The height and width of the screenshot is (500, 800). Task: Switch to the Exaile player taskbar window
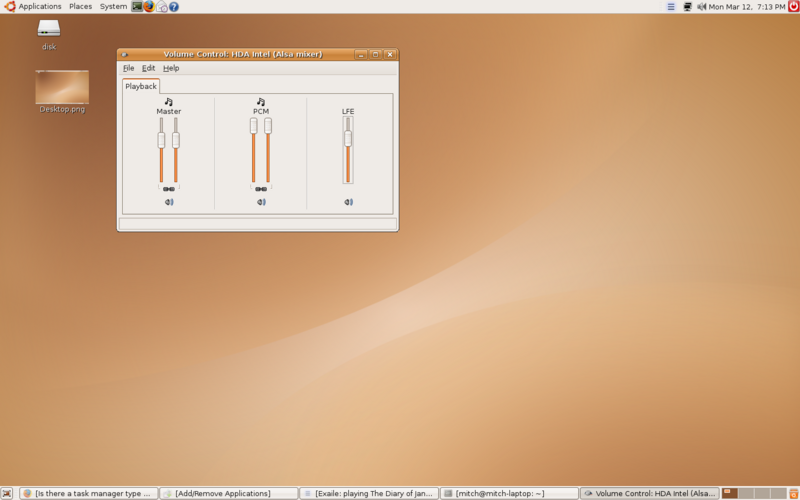[x=369, y=493]
